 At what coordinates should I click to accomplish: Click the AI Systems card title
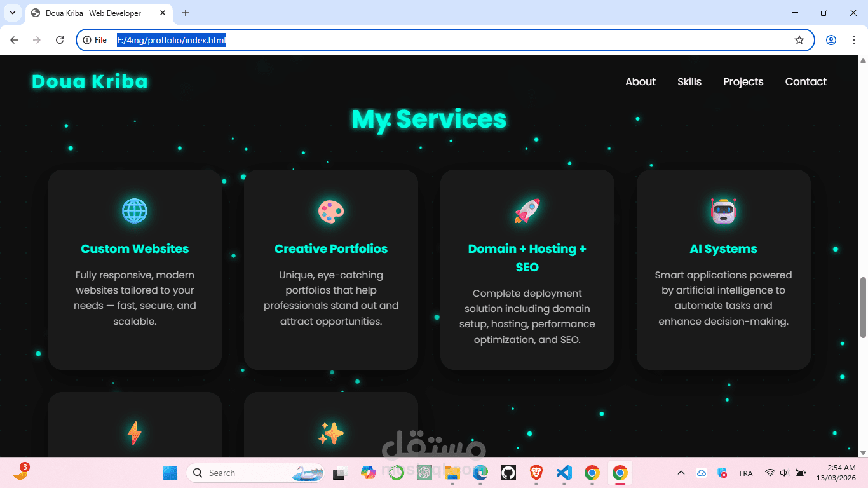(724, 248)
